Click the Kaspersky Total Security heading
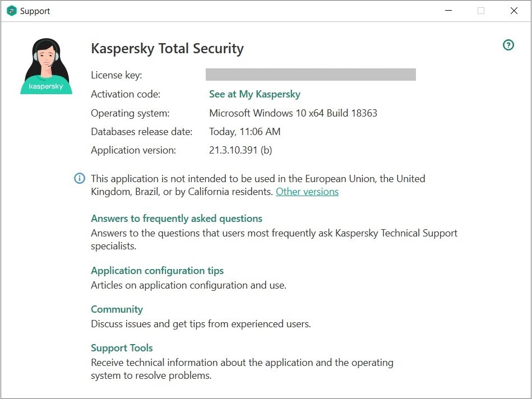The image size is (532, 399). (x=167, y=49)
